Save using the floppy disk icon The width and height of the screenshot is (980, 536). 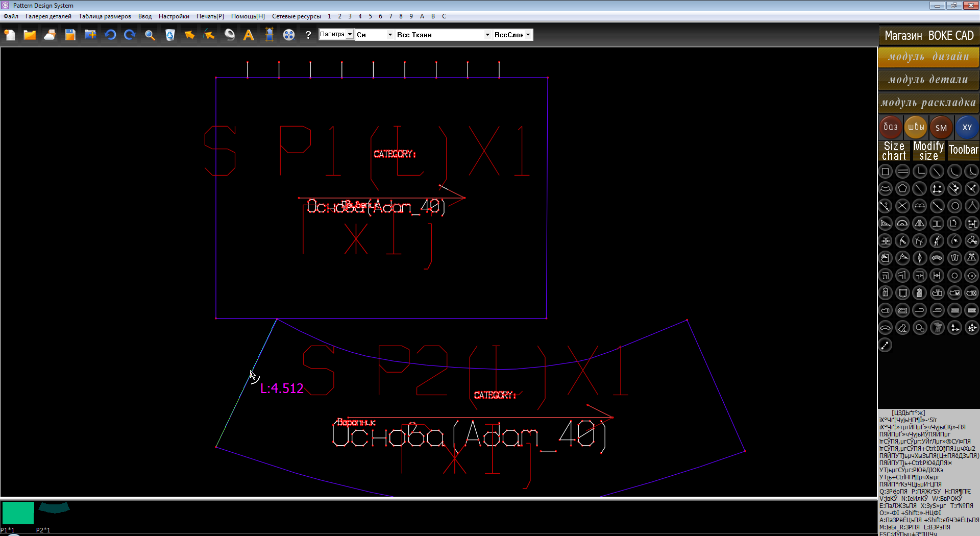pyautogui.click(x=70, y=35)
